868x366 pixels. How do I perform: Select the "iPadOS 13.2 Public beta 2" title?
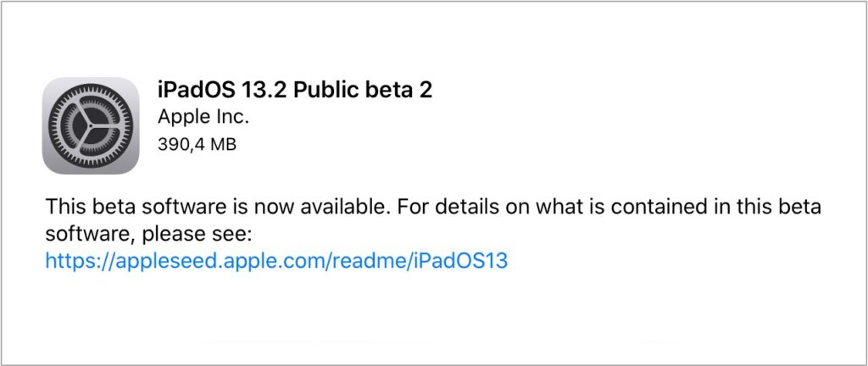(295, 91)
